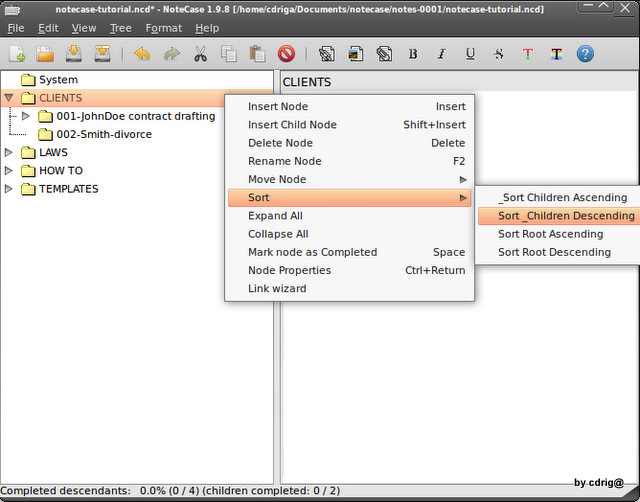Image resolution: width=640 pixels, height=502 pixels.
Task: Open the View menu
Action: tap(84, 28)
